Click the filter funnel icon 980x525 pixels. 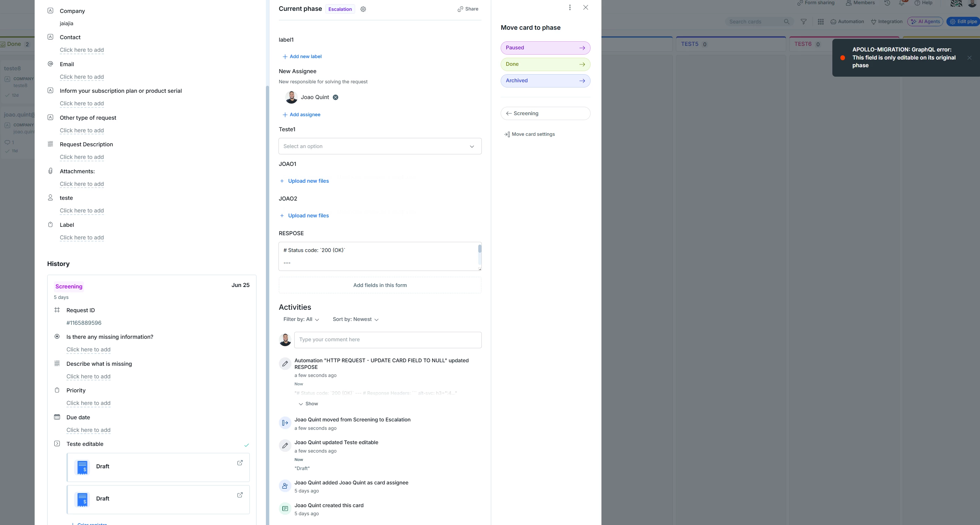(x=803, y=22)
